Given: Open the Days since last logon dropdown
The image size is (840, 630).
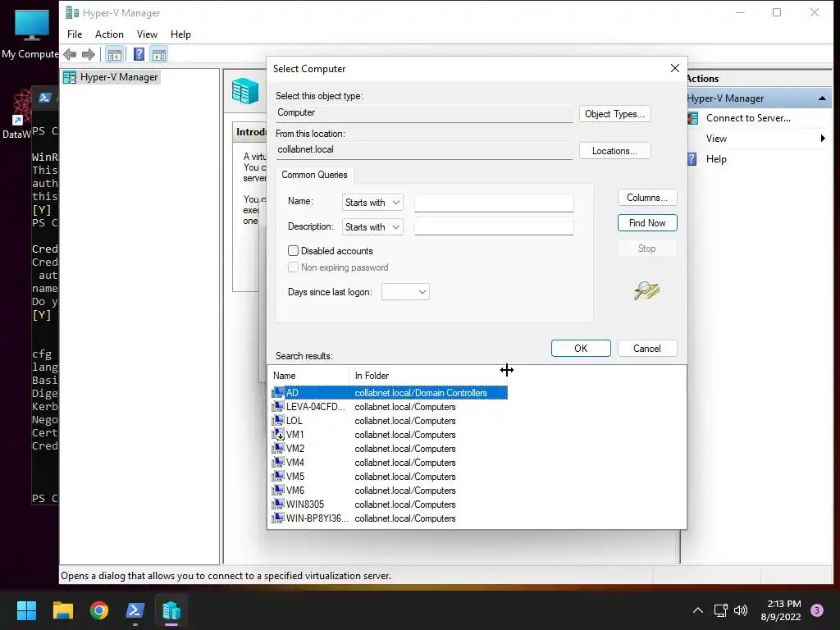Looking at the screenshot, I should [x=405, y=292].
